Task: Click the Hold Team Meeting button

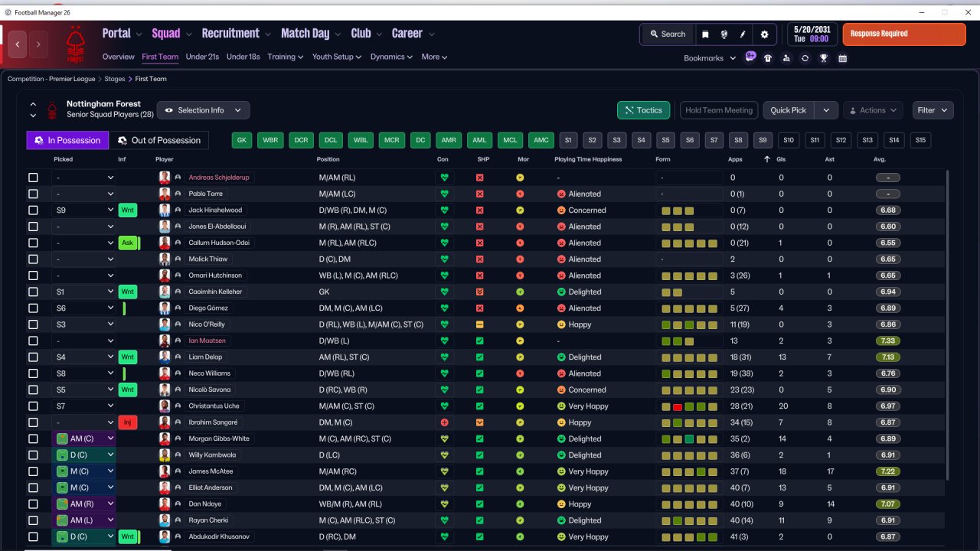Action: [x=719, y=110]
